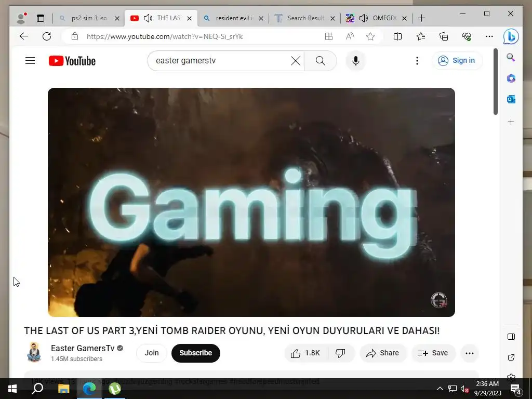
Task: Open the Microsoft 365 sidebar icon
Action: pos(511,78)
